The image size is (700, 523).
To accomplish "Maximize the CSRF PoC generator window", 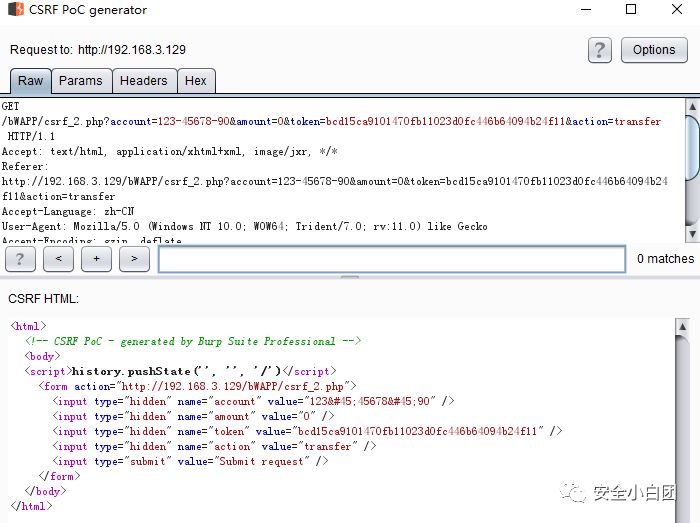I will click(x=631, y=9).
